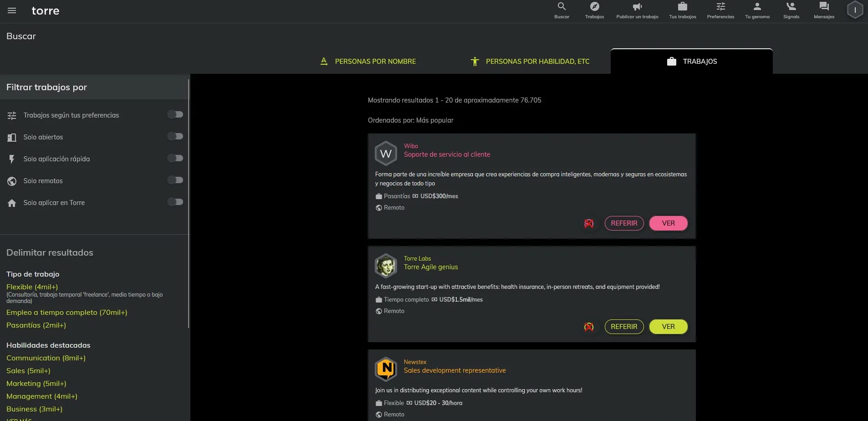Click the globe icon beside Solo remotos

click(x=12, y=181)
